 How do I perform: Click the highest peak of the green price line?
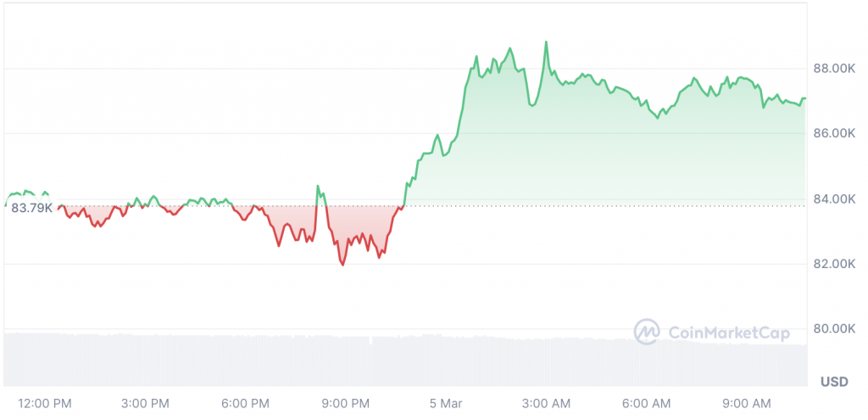pyautogui.click(x=546, y=42)
